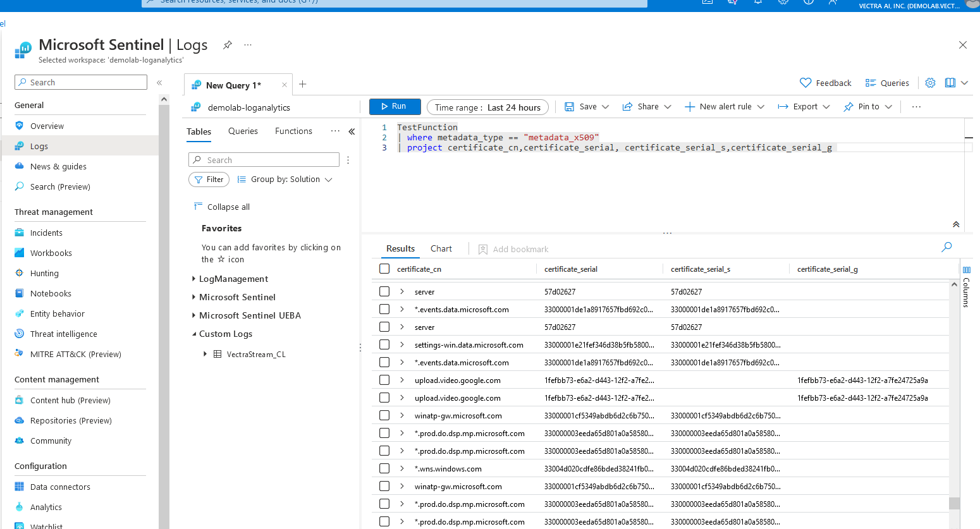Check the first 'server' row checkbox
The image size is (980, 529).
(384, 291)
